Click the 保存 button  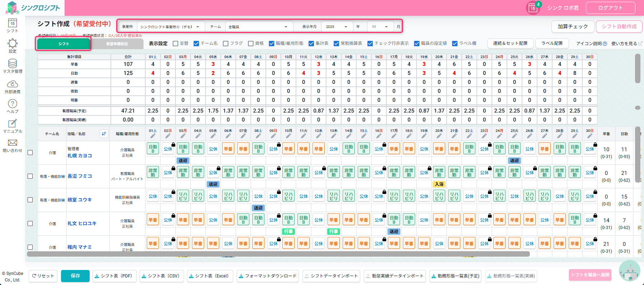pyautogui.click(x=75, y=276)
